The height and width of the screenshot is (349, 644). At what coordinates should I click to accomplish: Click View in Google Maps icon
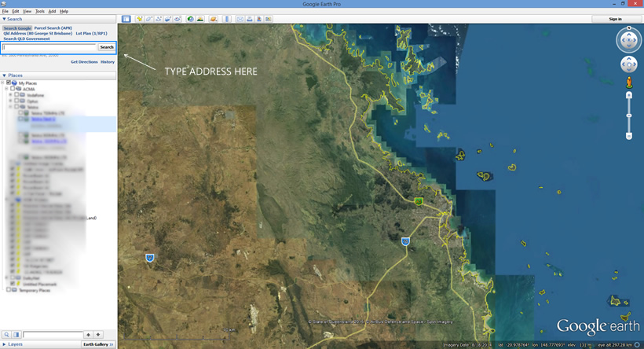[x=268, y=19]
